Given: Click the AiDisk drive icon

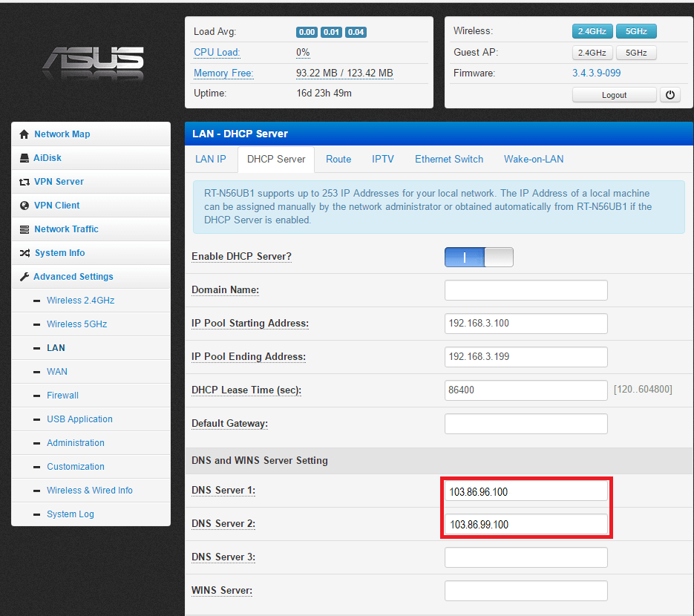Looking at the screenshot, I should (24, 158).
